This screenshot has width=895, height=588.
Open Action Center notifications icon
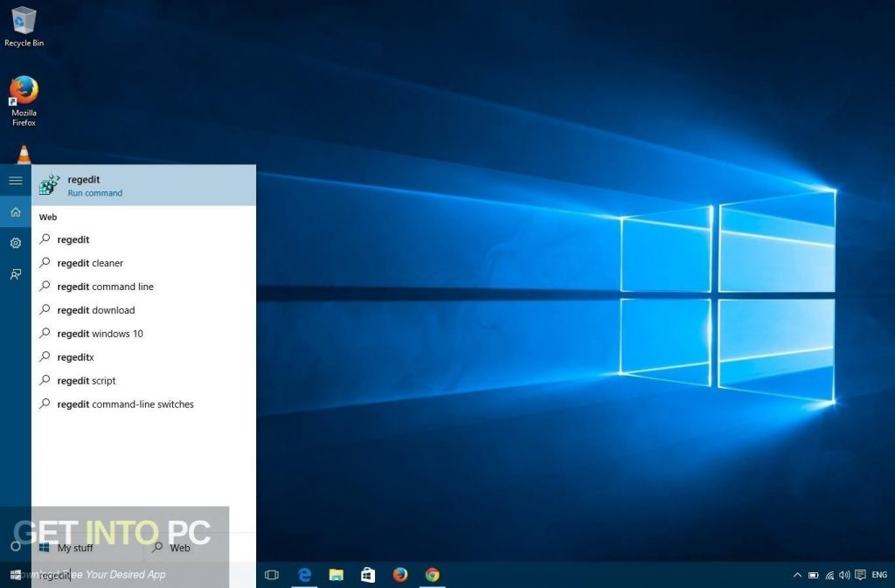tap(860, 575)
